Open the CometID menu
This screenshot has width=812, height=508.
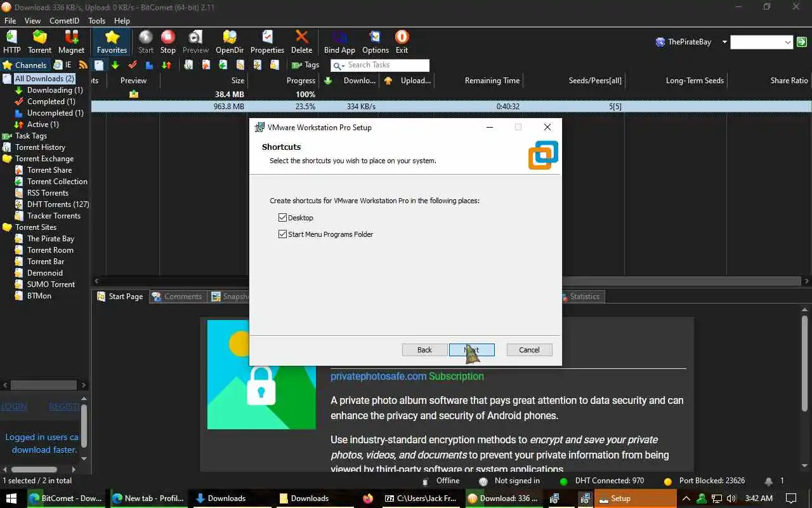click(64, 21)
